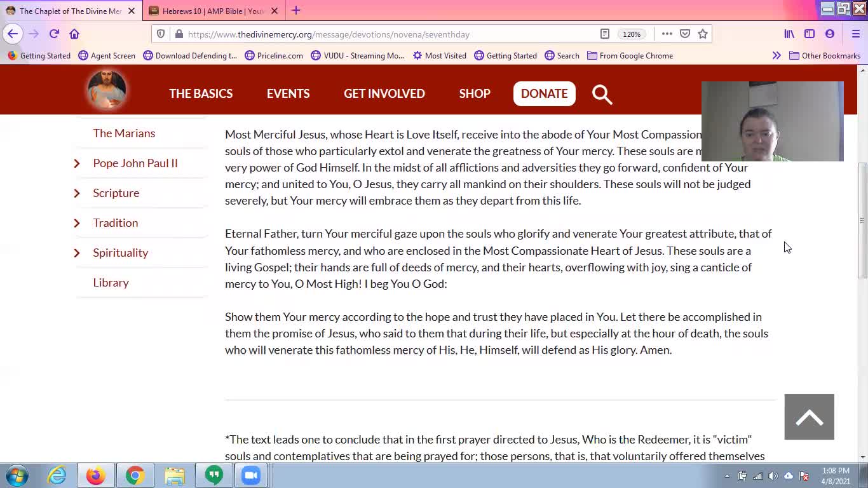Open Priceline.com bookmark
This screenshot has height=488, width=868.
pos(274,56)
